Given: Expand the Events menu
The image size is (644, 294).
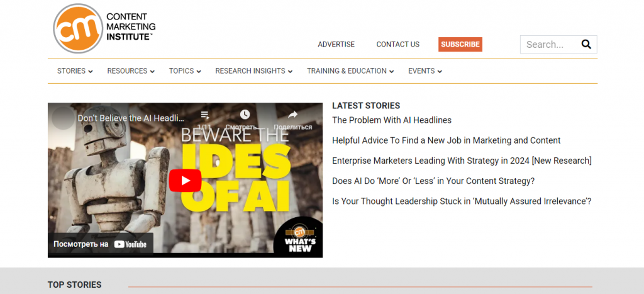Looking at the screenshot, I should tap(425, 71).
